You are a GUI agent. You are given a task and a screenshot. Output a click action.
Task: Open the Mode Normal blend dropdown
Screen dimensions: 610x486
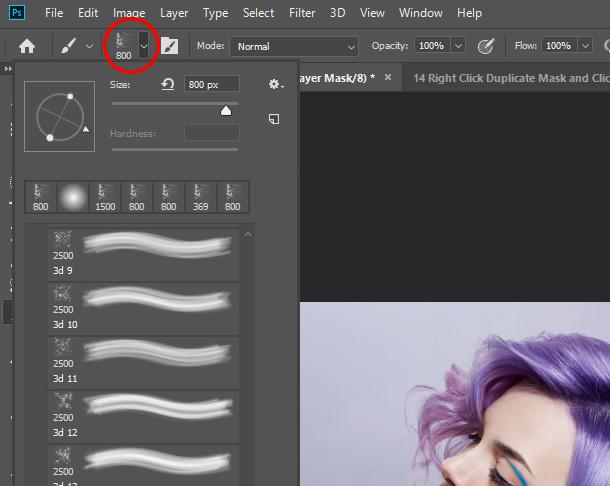(x=294, y=47)
